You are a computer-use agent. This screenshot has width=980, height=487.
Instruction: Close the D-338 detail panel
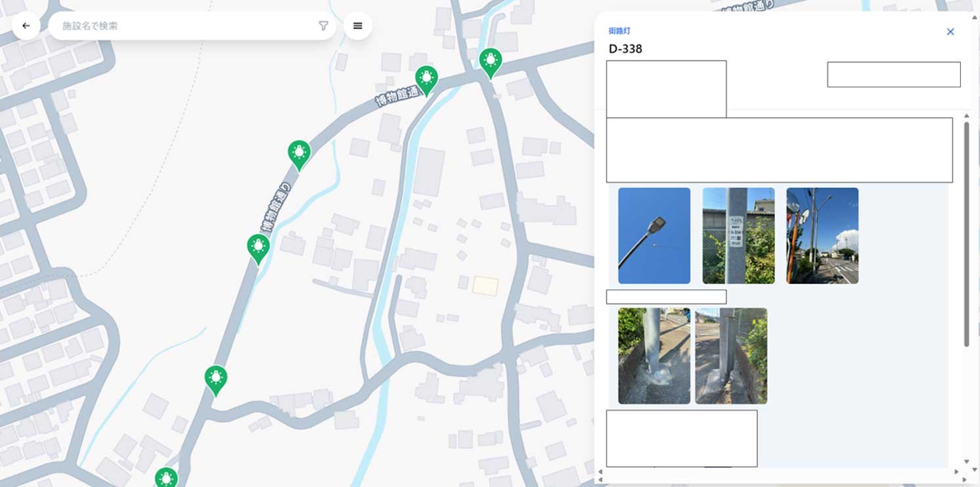point(950,32)
